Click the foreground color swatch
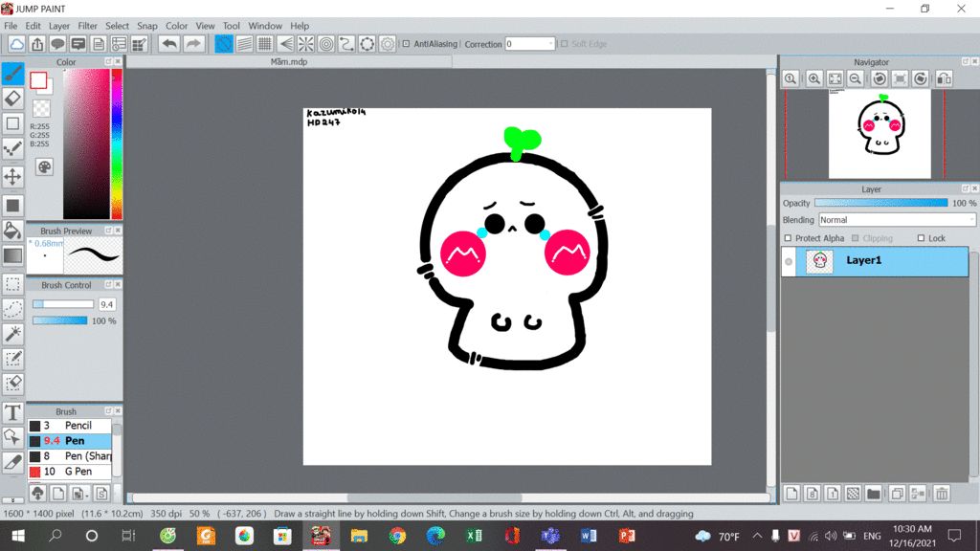 38,80
